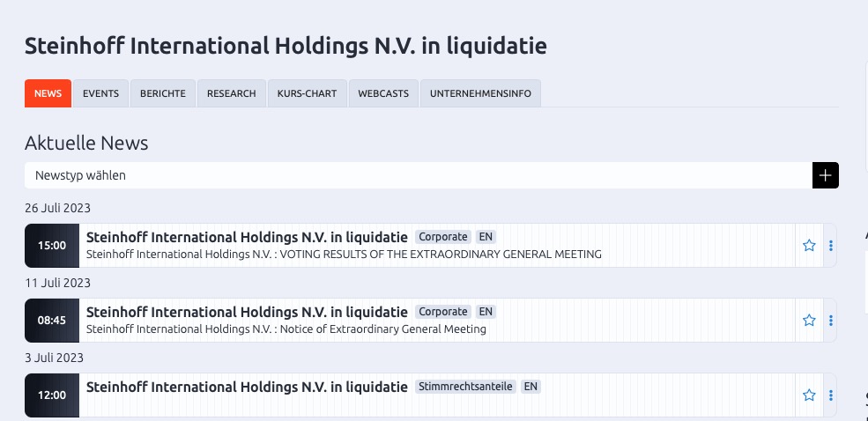Open options menu for 15:00 news item
The height and width of the screenshot is (421, 868).
pos(831,246)
